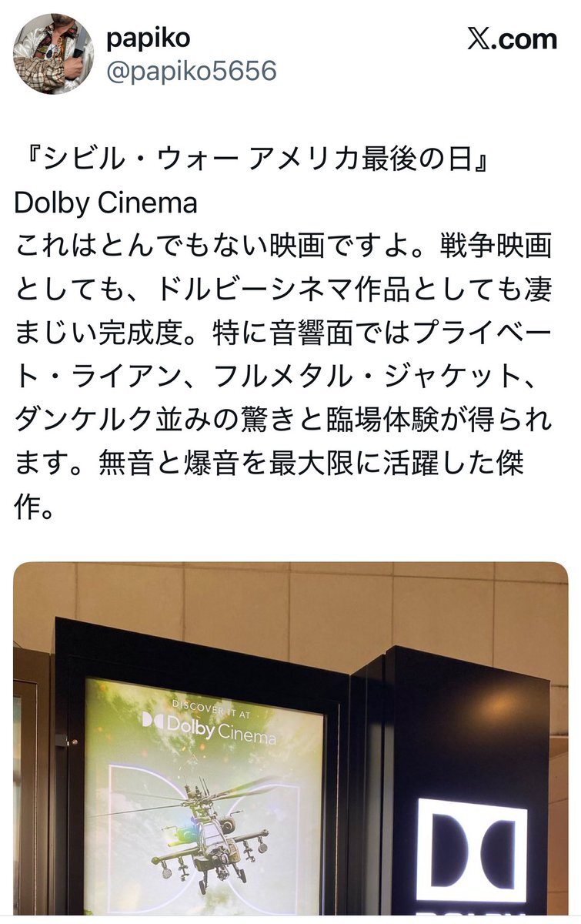
Task: Select the Dolby Cinema text line
Action: click(x=106, y=203)
